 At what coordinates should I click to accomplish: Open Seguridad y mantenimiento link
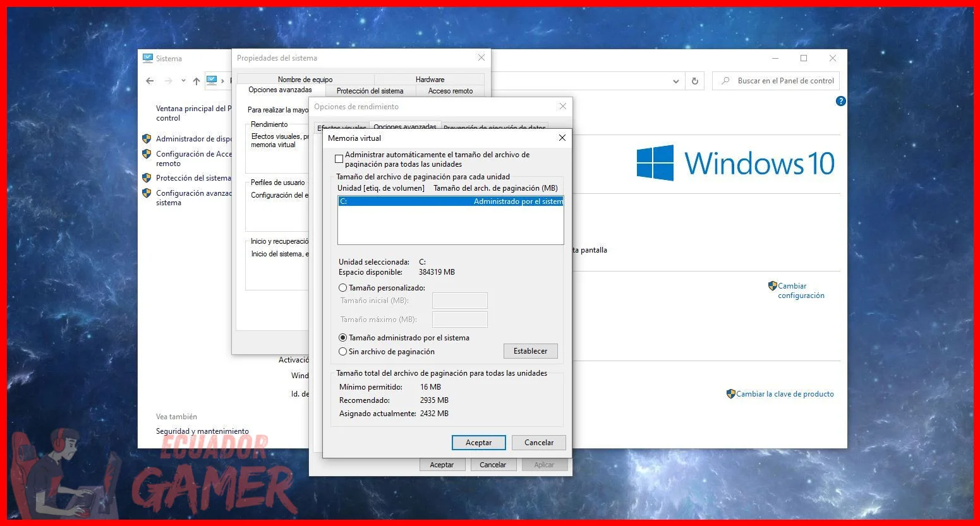[x=202, y=431]
